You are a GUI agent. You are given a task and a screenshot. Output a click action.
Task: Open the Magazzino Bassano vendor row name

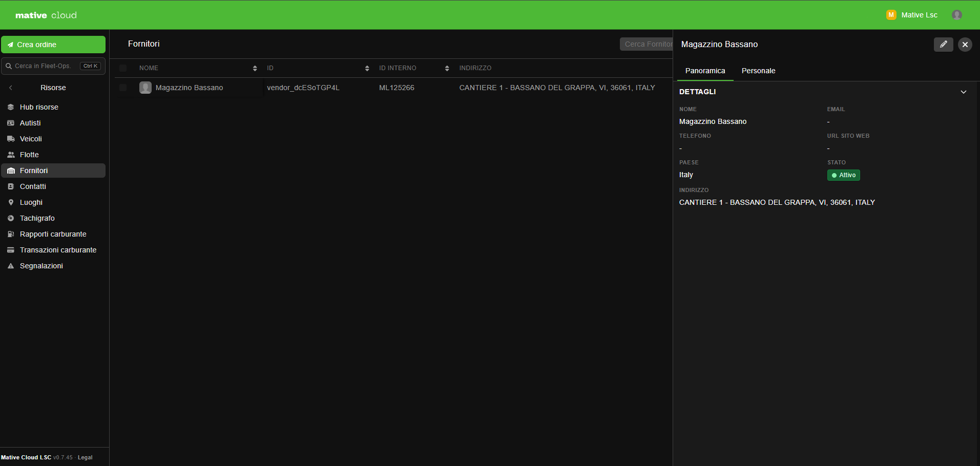[x=189, y=88]
